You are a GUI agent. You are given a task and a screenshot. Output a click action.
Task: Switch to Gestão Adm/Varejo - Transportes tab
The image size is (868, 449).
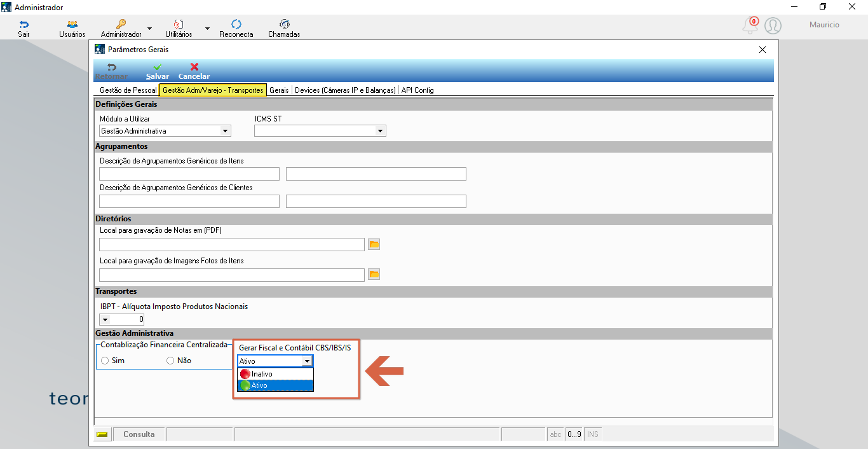pos(213,90)
